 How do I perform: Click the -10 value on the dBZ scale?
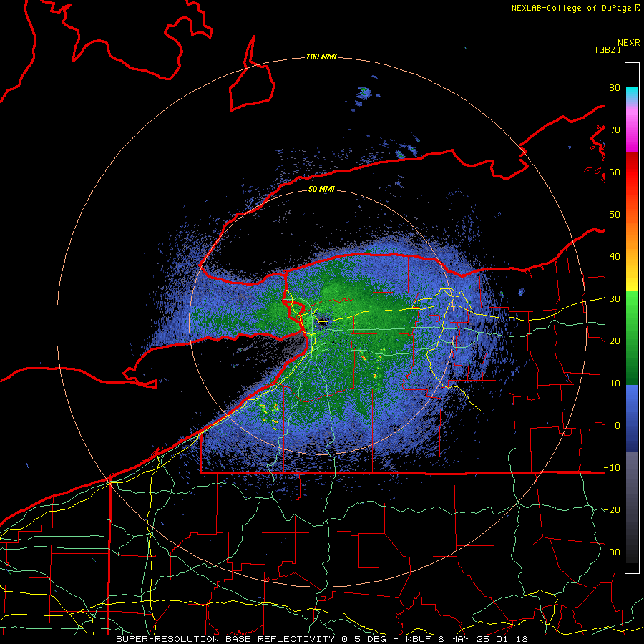click(x=612, y=467)
